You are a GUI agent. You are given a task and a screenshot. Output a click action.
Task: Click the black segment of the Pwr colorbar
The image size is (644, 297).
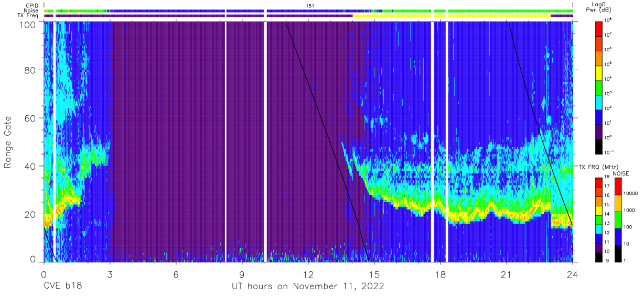coord(598,146)
